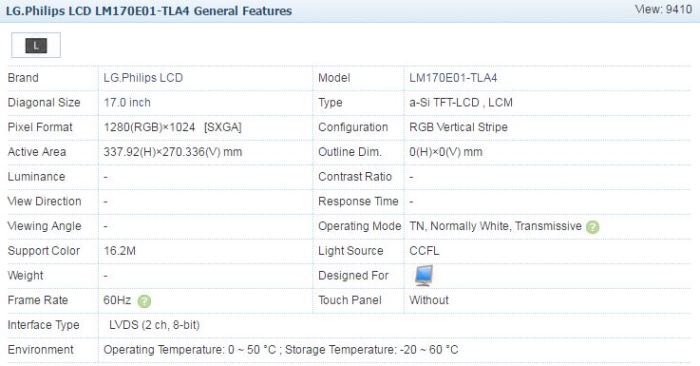Click the LM170E01-TLA4 model value
This screenshot has width=700, height=366.
coord(453,78)
